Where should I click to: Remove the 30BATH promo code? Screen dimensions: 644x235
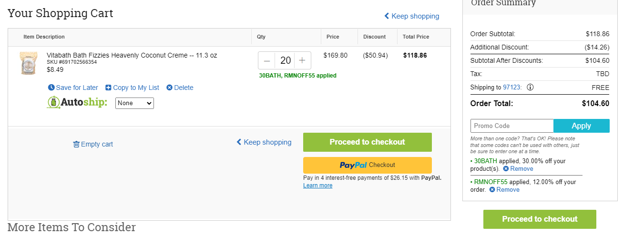coord(518,169)
